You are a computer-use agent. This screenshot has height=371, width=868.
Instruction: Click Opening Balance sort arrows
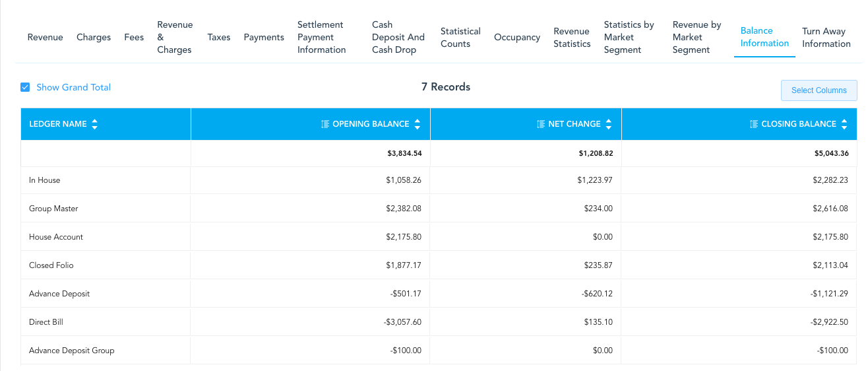[x=418, y=124]
